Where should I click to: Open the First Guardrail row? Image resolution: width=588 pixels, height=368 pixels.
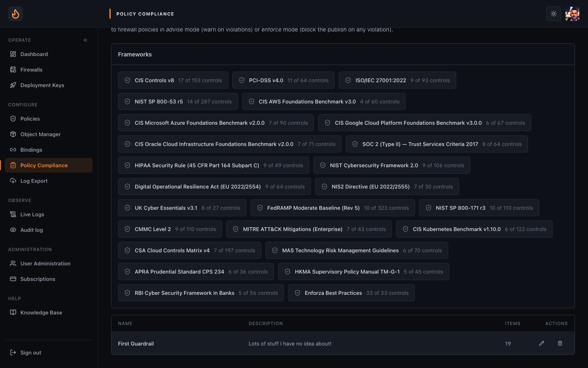pos(343,343)
